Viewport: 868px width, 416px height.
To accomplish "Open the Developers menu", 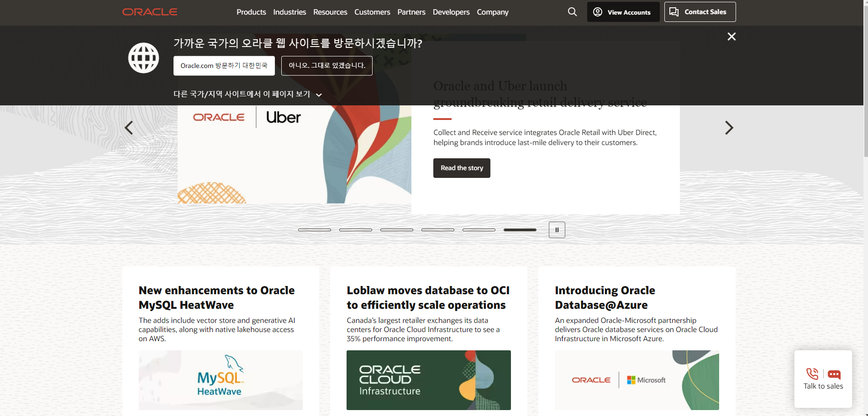I will [x=451, y=12].
